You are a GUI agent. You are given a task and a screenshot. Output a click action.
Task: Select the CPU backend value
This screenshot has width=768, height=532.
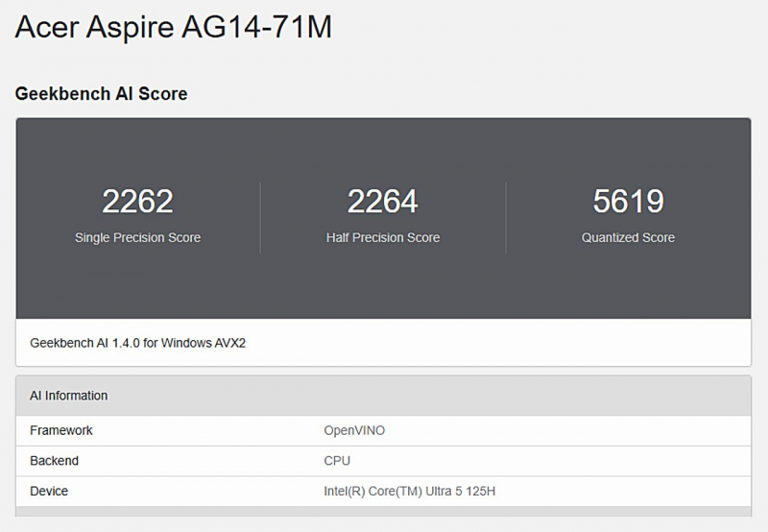pos(337,461)
